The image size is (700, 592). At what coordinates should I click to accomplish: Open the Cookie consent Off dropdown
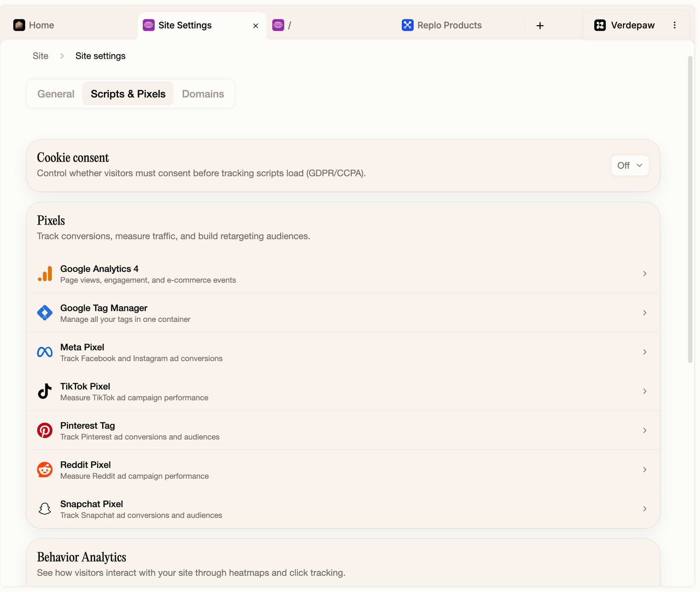pyautogui.click(x=630, y=165)
